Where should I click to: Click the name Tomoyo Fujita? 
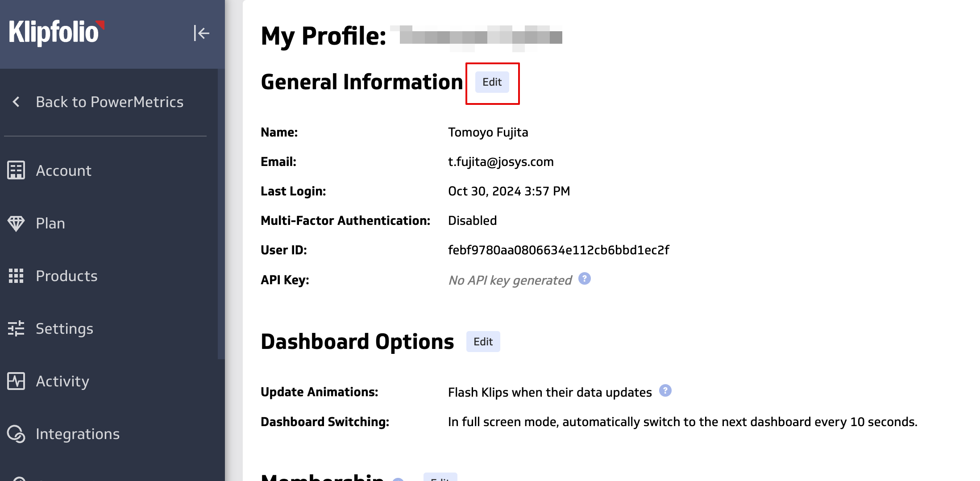(x=488, y=133)
